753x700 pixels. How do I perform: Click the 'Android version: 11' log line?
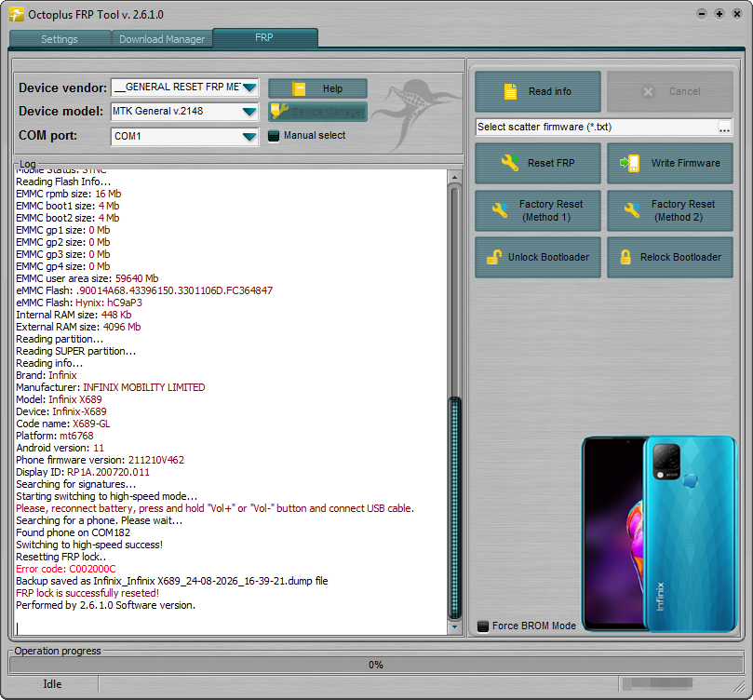tap(60, 448)
